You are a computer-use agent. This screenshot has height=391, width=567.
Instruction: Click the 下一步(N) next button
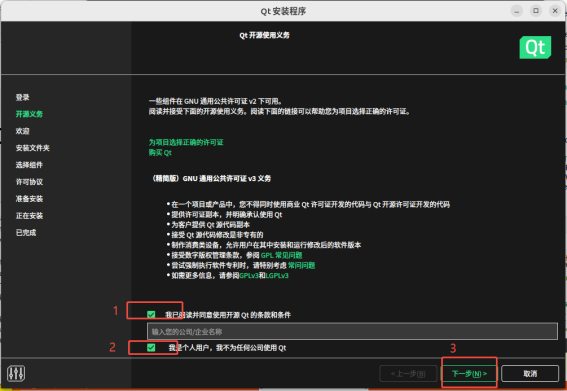[x=469, y=373]
